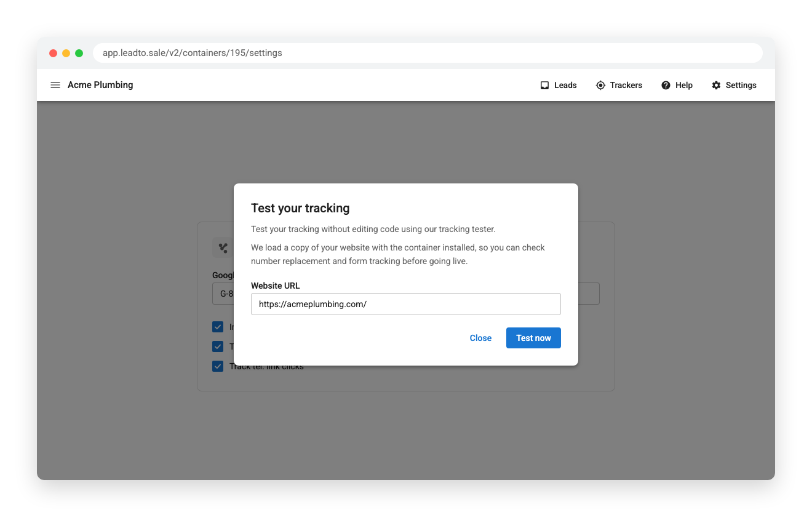The height and width of the screenshot is (517, 812).
Task: Click the red close window button
Action: click(54, 53)
